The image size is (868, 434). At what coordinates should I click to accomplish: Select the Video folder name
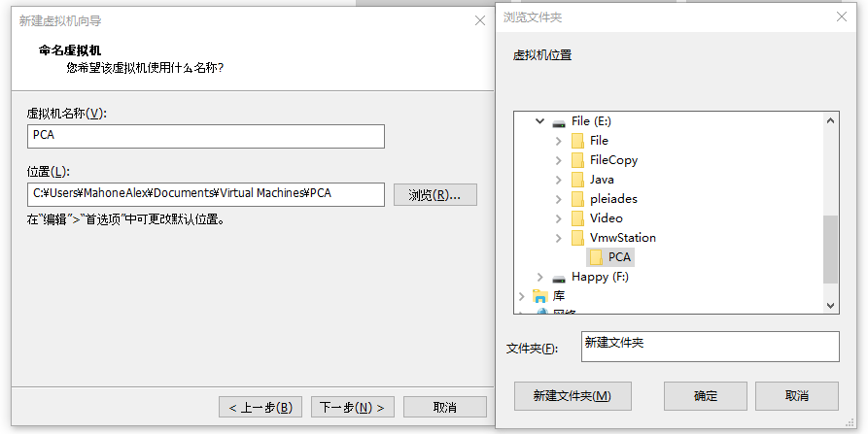[607, 217]
